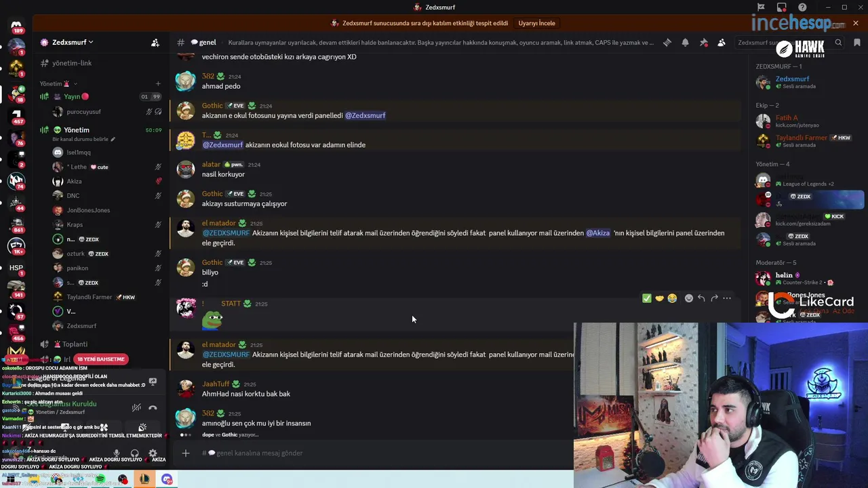
Task: Add the check mark reaction to message
Action: 646,298
